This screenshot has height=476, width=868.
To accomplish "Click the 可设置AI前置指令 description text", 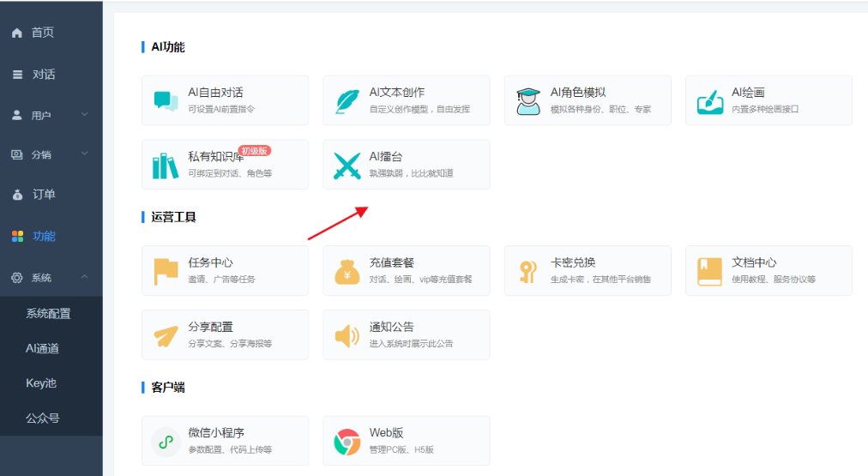I will (221, 109).
